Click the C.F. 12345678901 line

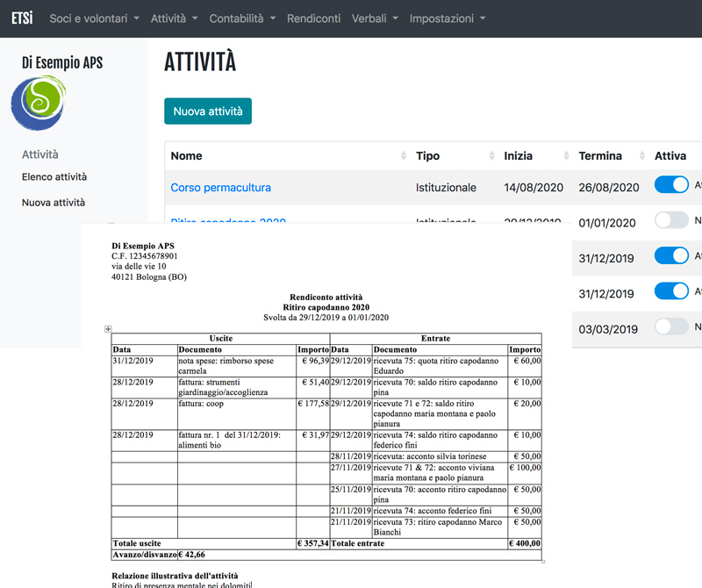click(145, 256)
